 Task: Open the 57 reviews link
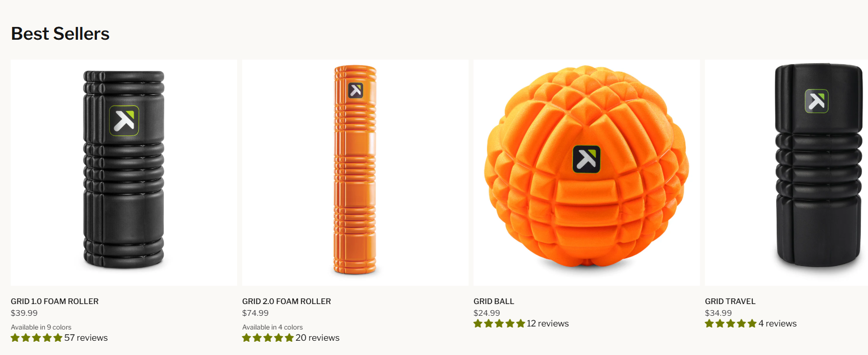pos(86,338)
